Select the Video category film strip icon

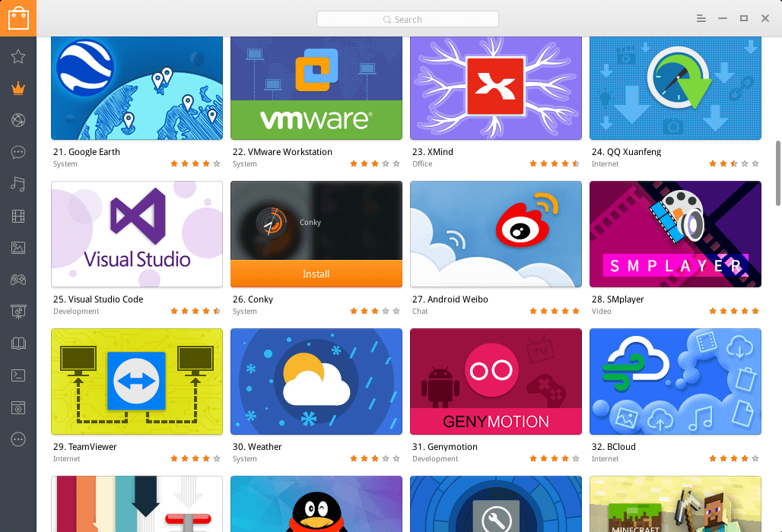click(x=18, y=217)
